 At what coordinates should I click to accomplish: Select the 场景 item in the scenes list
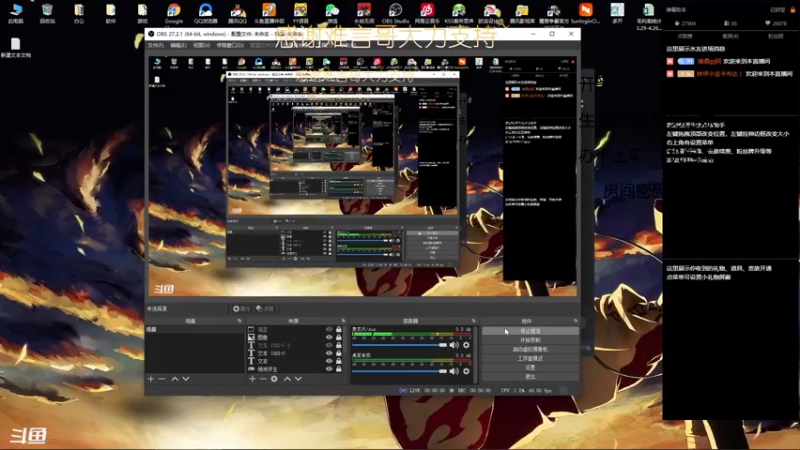[x=194, y=330]
